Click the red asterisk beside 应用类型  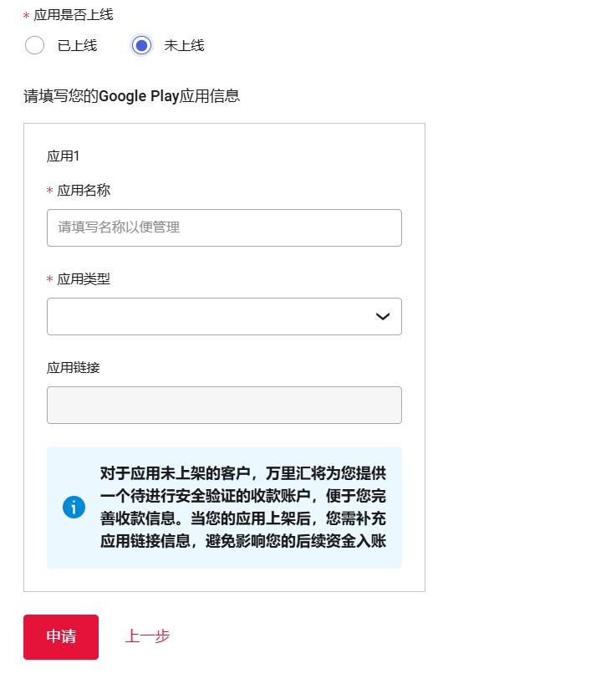point(50,280)
